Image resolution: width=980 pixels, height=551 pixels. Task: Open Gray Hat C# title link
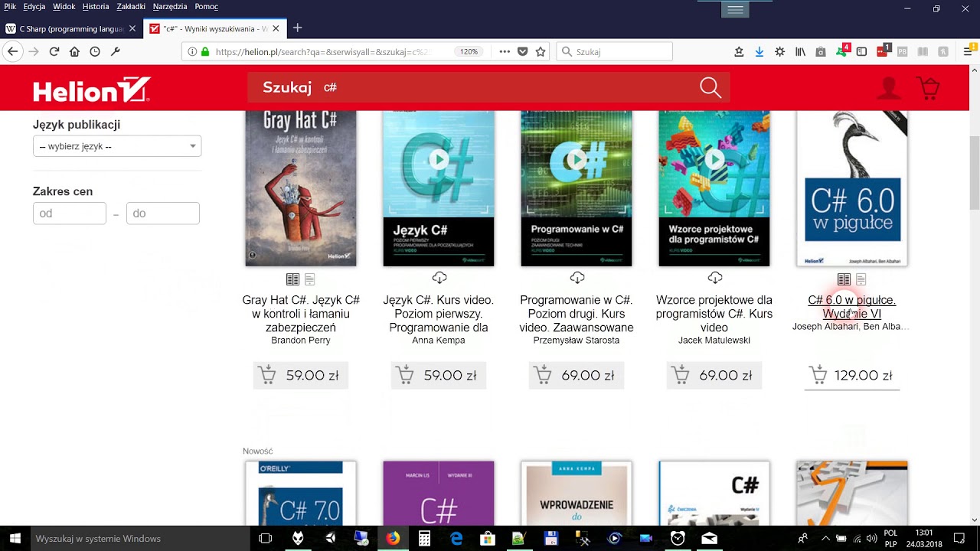pyautogui.click(x=301, y=314)
